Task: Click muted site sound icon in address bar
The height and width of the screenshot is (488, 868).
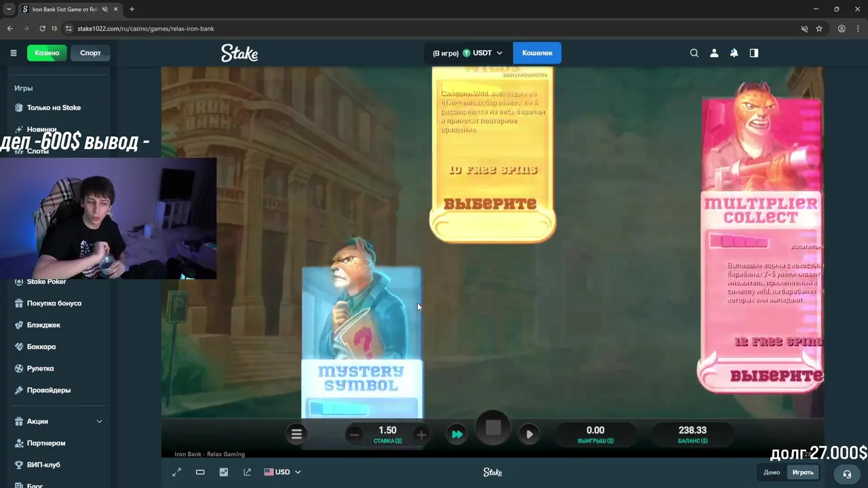Action: point(804,28)
